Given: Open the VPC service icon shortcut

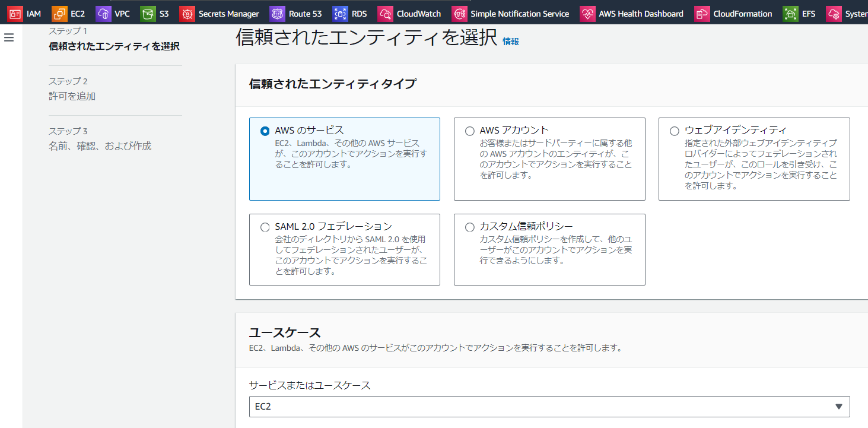Looking at the screenshot, I should tap(103, 14).
